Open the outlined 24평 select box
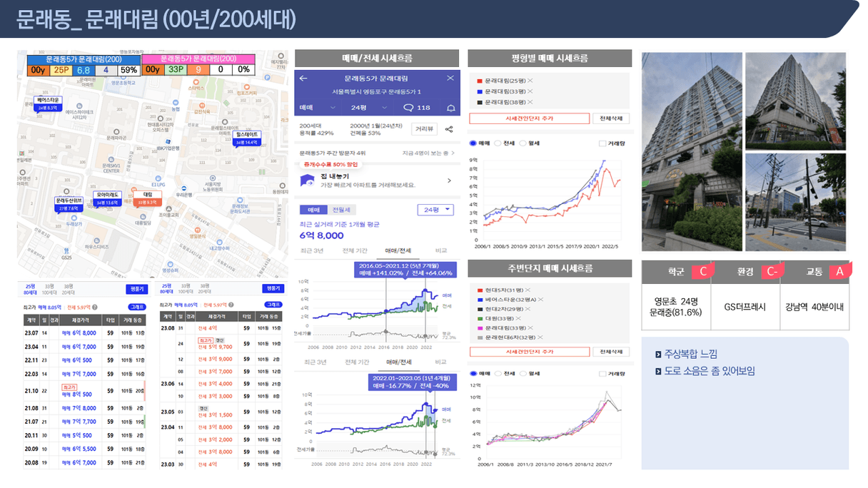 435,210
